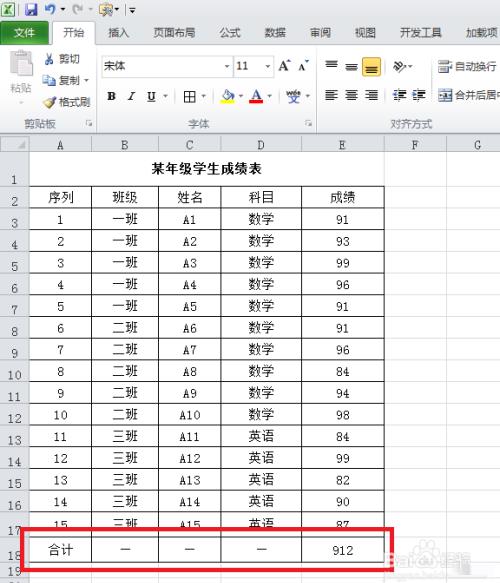
Task: Save the workbook with the floppy icon
Action: [31, 9]
